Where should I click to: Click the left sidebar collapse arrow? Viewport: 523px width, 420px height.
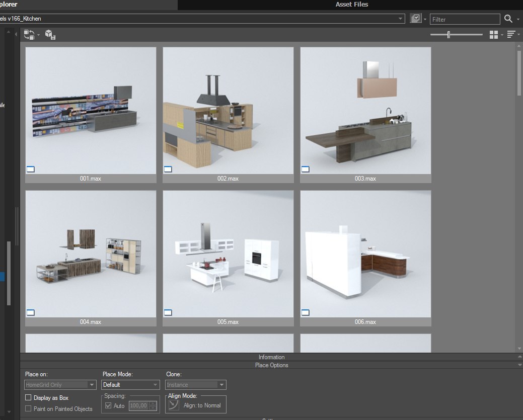16,34
